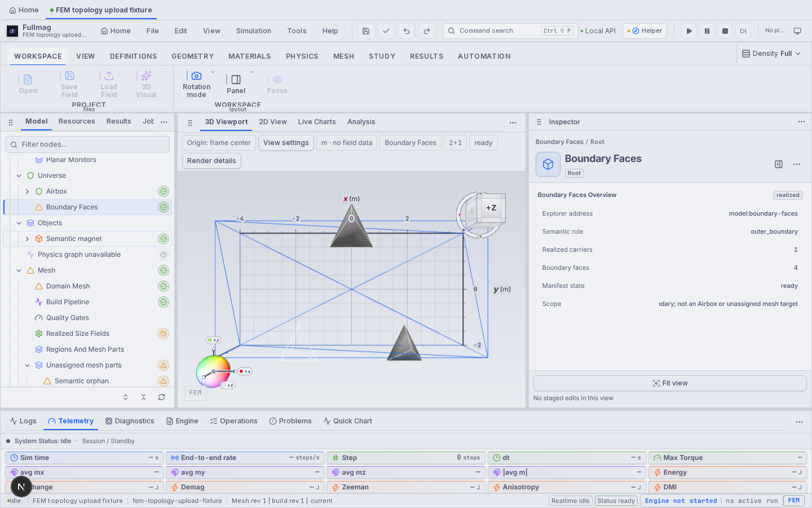812x508 pixels.
Task: Select Quality Gates tree item
Action: pos(87,318)
